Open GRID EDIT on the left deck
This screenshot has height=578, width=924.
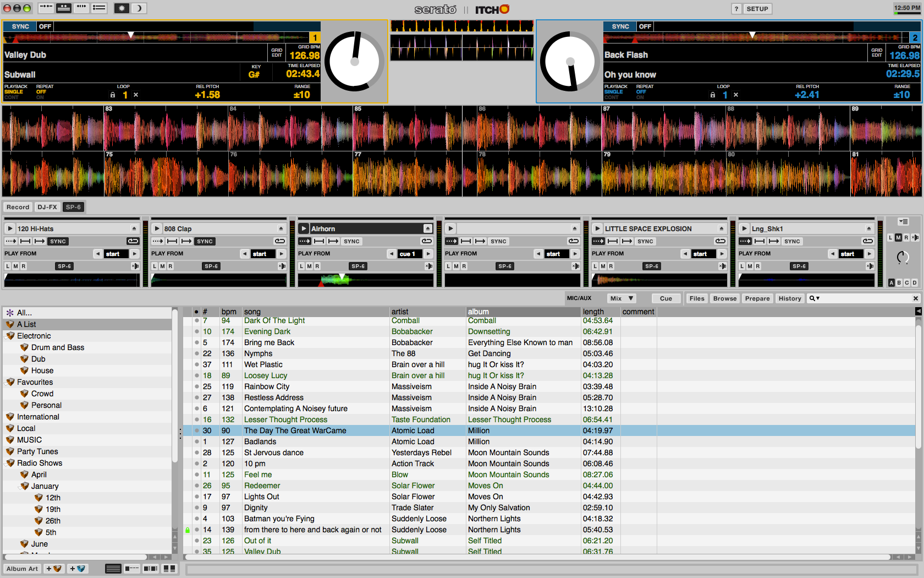coord(277,52)
